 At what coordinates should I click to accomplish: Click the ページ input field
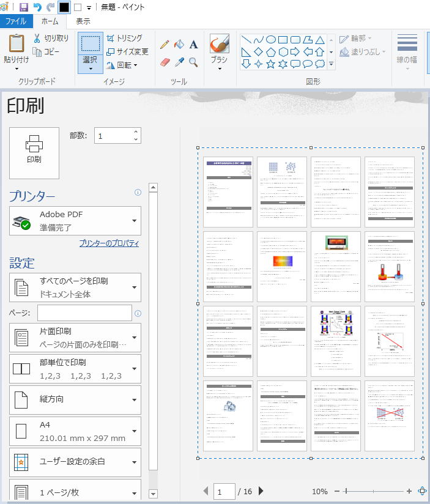[x=84, y=313]
